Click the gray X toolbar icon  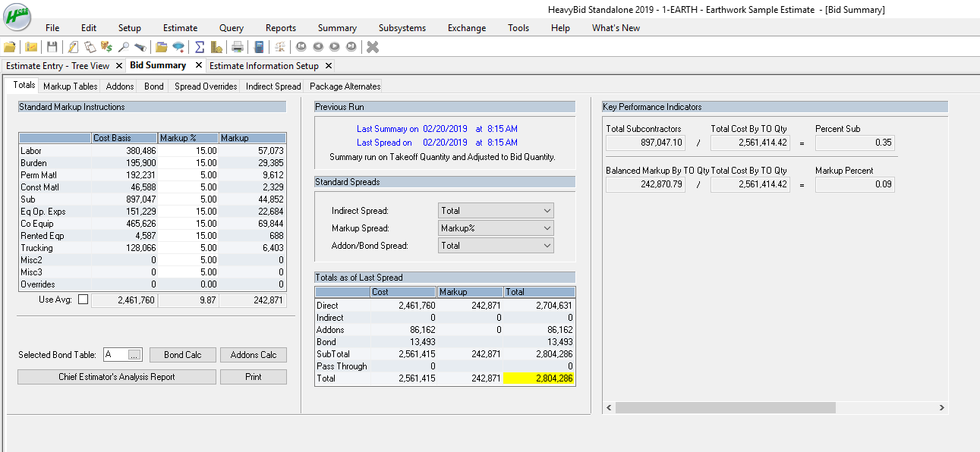click(x=372, y=46)
